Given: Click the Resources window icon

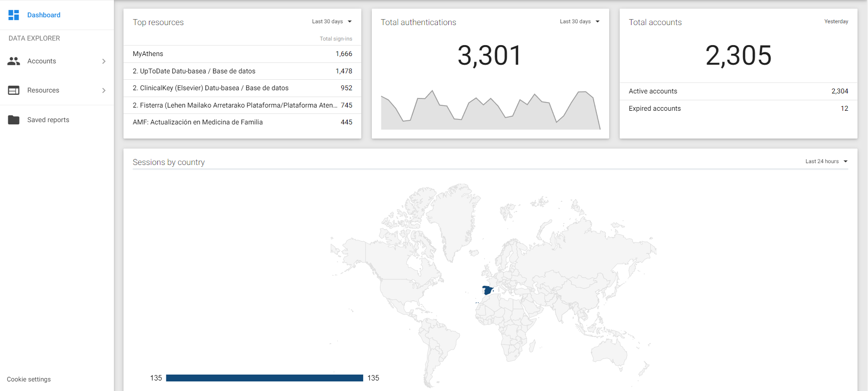Looking at the screenshot, I should 14,90.
